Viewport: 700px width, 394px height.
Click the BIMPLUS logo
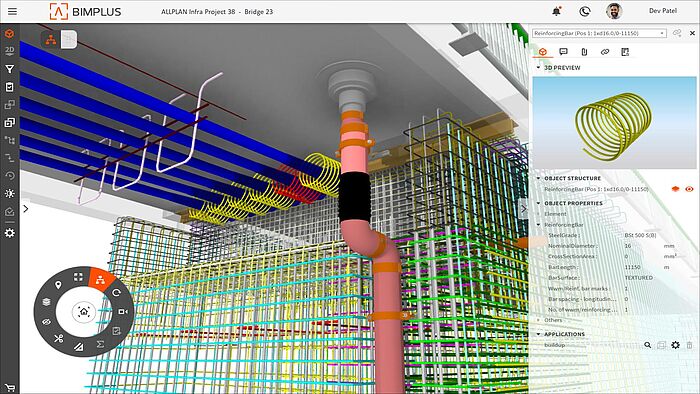point(85,12)
